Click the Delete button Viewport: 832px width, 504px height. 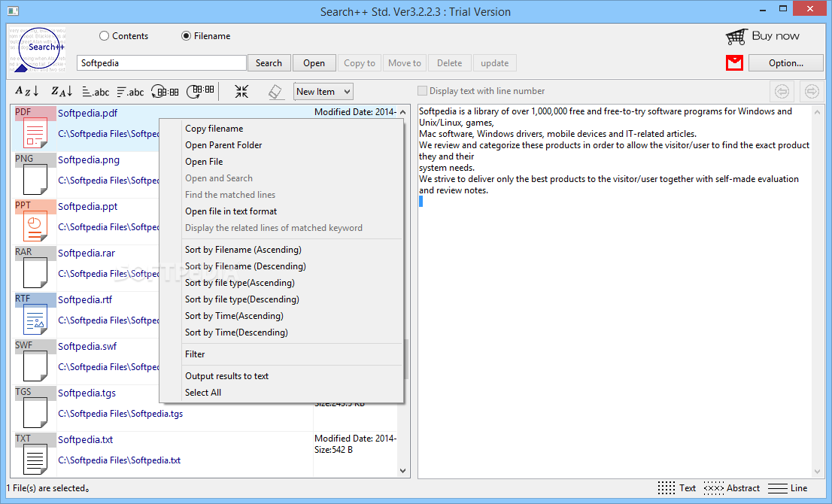(x=449, y=63)
